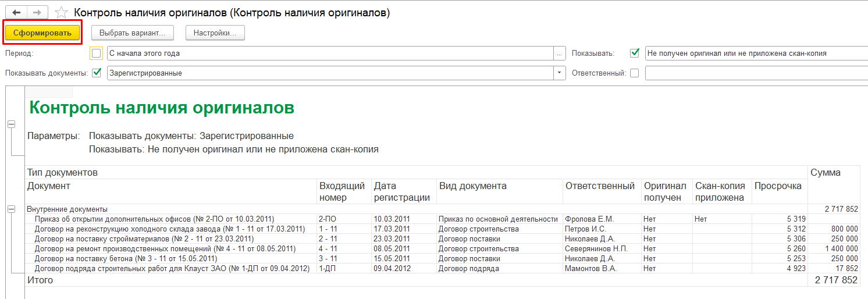Select 'Приказ об открытии дополнительных офисов' row
The height and width of the screenshot is (299, 868).
coord(443,219)
